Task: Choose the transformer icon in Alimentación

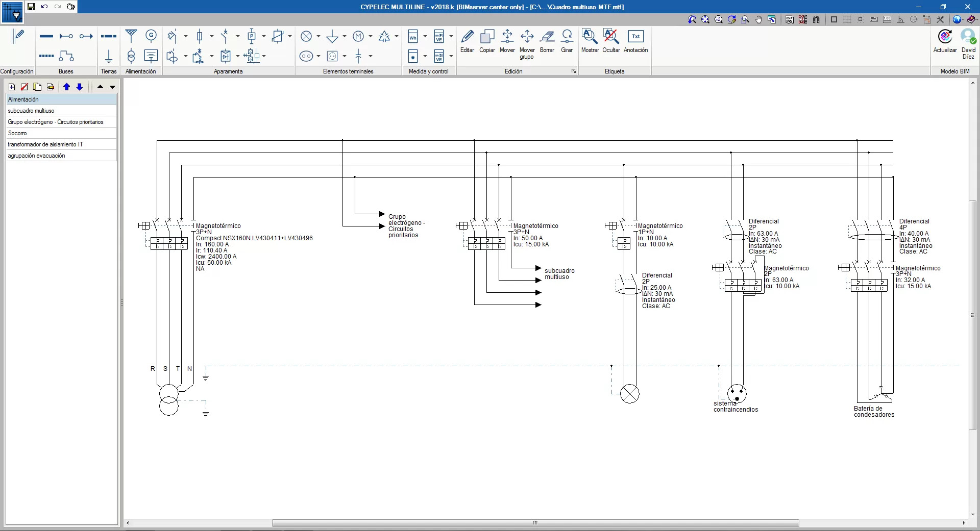Action: [131, 56]
